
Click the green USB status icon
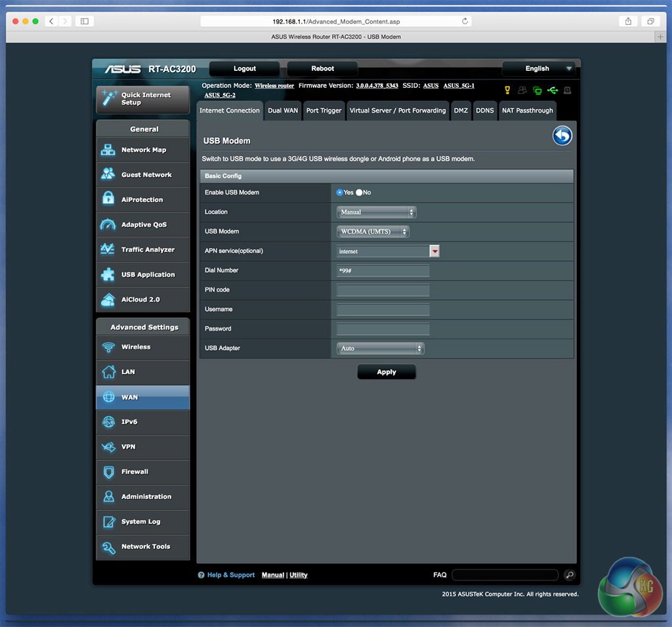tap(553, 90)
